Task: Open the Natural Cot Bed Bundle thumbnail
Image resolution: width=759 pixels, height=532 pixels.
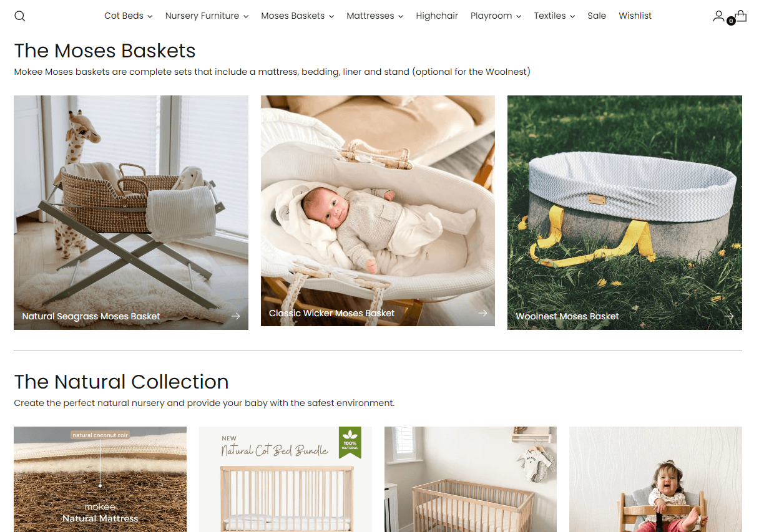Action: pyautogui.click(x=285, y=479)
